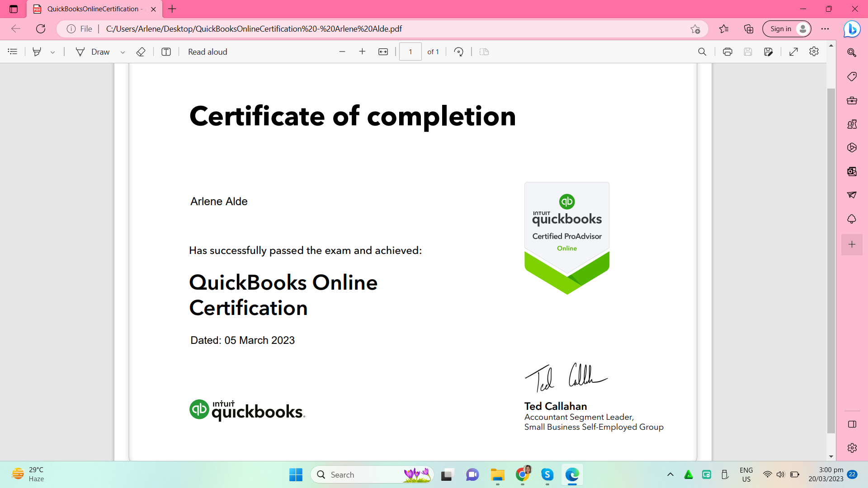This screenshot has height=488, width=868.
Task: Select the Erase tool
Action: [141, 52]
